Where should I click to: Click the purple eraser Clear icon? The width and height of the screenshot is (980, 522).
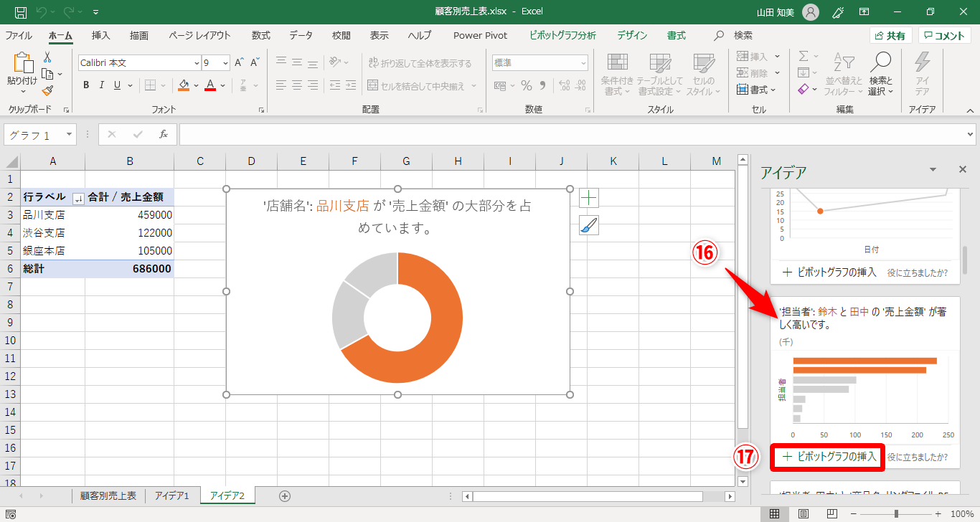point(804,90)
